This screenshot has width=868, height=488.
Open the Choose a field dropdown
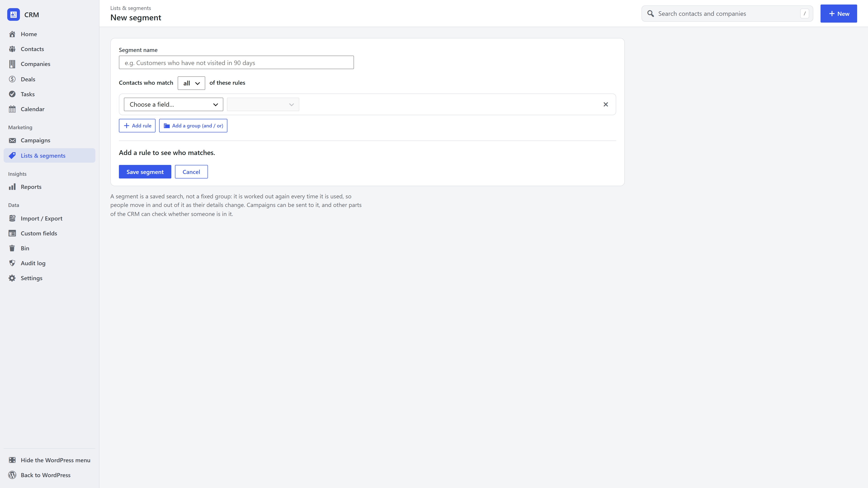(174, 104)
